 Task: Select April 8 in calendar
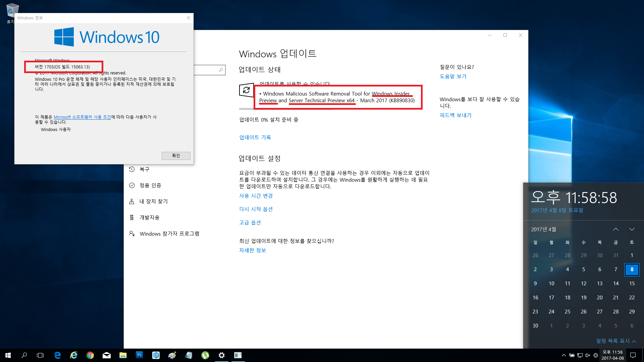(632, 269)
